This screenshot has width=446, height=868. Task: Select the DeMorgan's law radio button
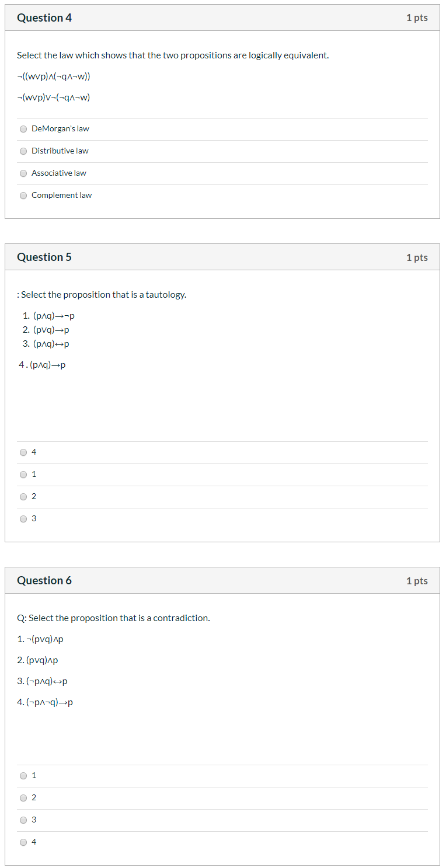pos(23,129)
